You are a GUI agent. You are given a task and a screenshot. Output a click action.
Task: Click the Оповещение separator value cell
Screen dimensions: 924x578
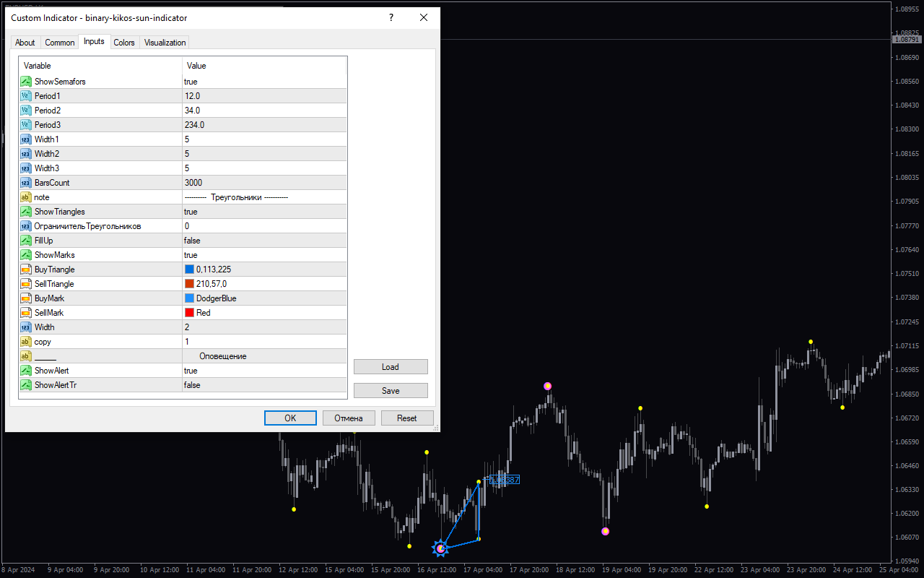click(x=264, y=356)
